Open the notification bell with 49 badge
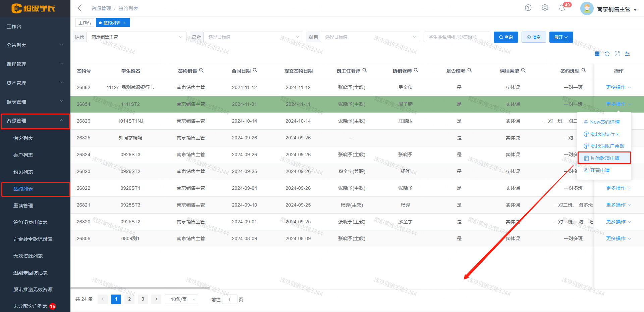Screen dimensions: 644x312 pos(562,8)
